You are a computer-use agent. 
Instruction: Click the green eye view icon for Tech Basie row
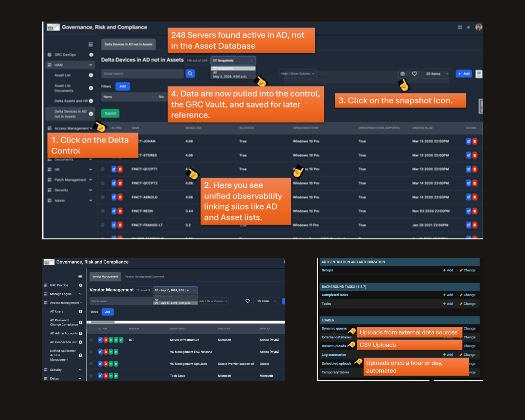pyautogui.click(x=111, y=376)
